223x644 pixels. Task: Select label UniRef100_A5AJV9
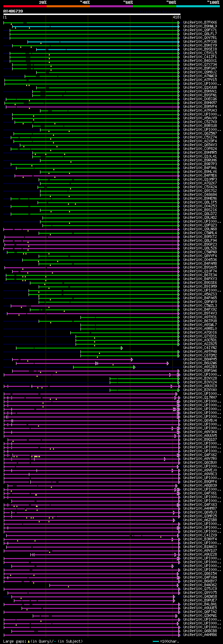200,118
